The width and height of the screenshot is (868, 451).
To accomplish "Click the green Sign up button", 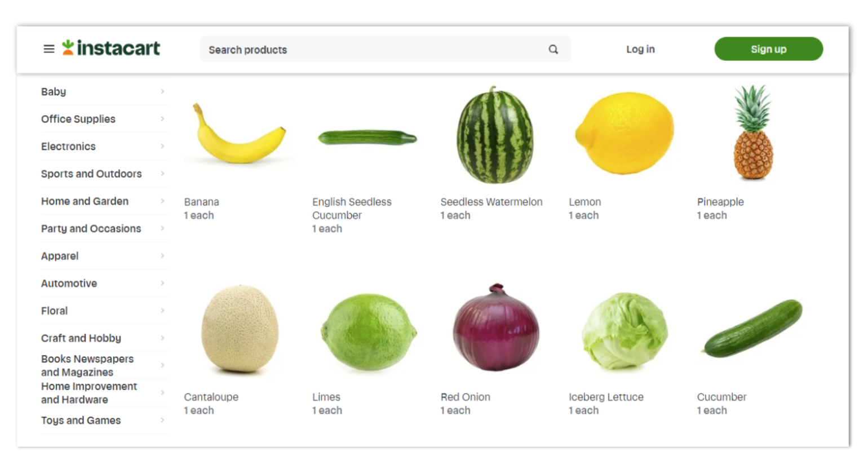I will (x=769, y=49).
